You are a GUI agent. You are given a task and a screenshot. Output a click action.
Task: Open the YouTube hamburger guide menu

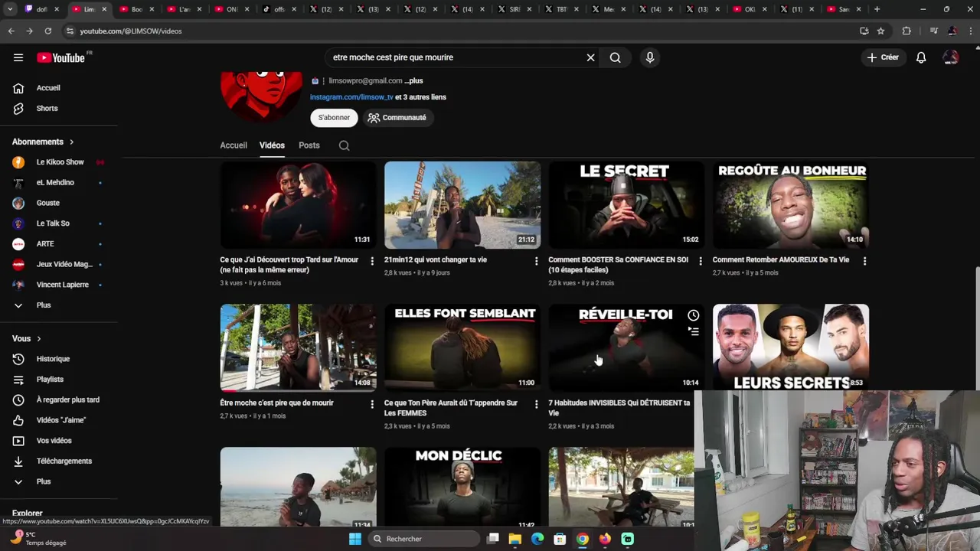(x=18, y=57)
